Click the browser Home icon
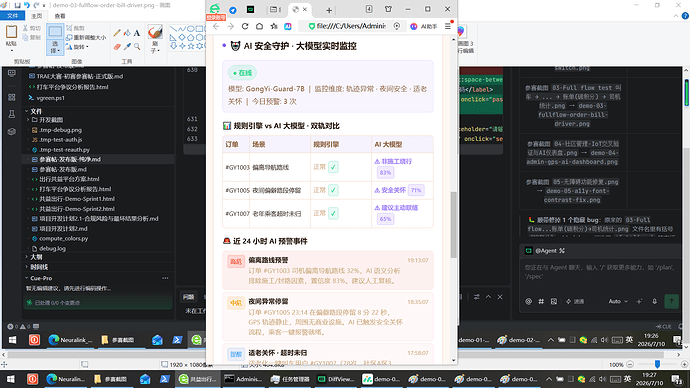The height and width of the screenshot is (388, 690). 260,26
